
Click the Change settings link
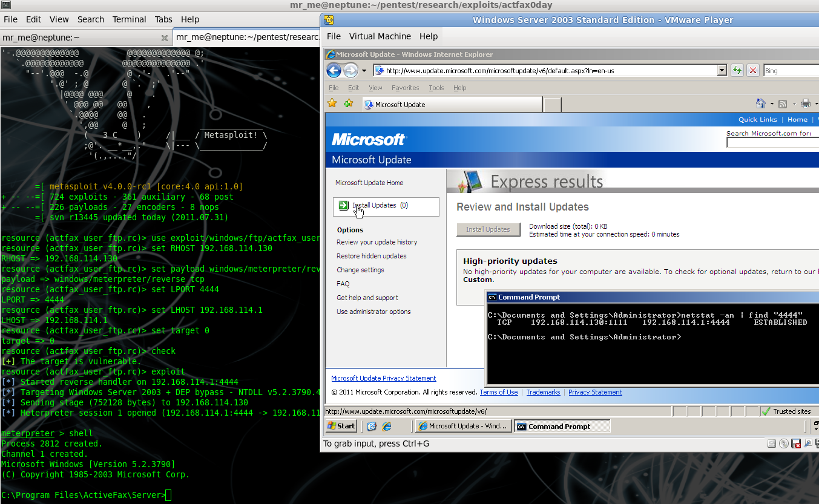click(360, 270)
